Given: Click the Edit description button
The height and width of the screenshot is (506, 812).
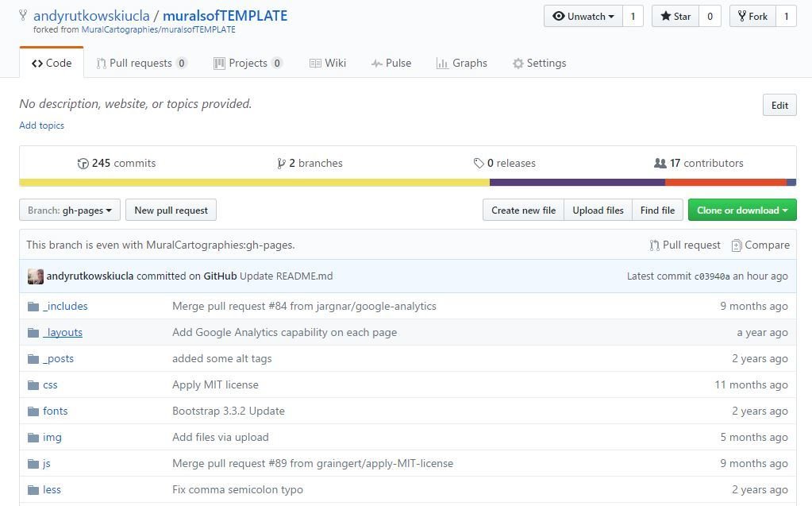Looking at the screenshot, I should pos(779,105).
